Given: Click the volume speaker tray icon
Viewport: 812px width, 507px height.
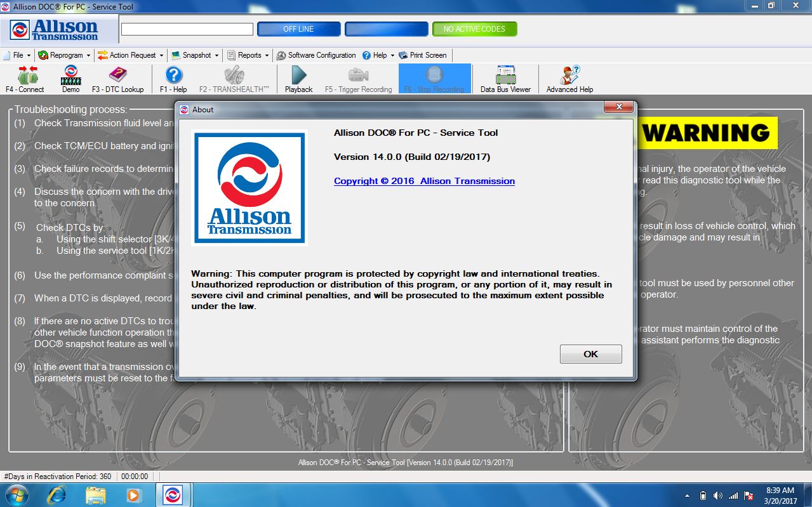Looking at the screenshot, I should click(x=718, y=495).
